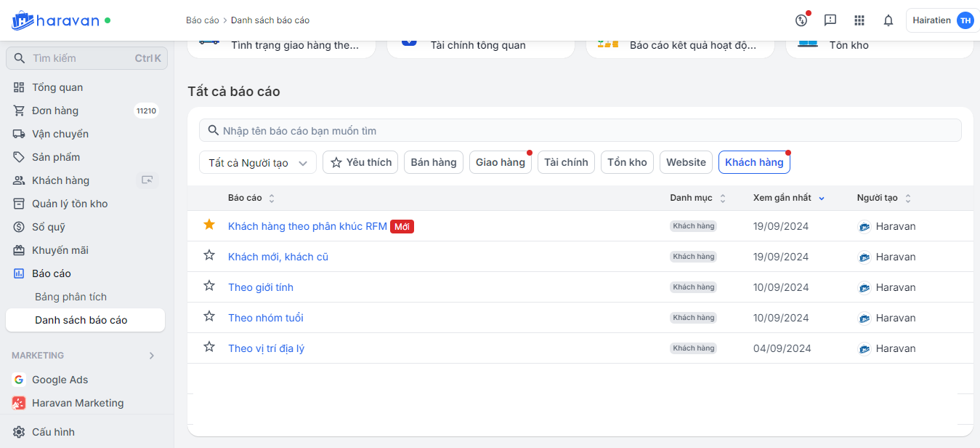Click the 11210 orders count badge

coord(146,111)
